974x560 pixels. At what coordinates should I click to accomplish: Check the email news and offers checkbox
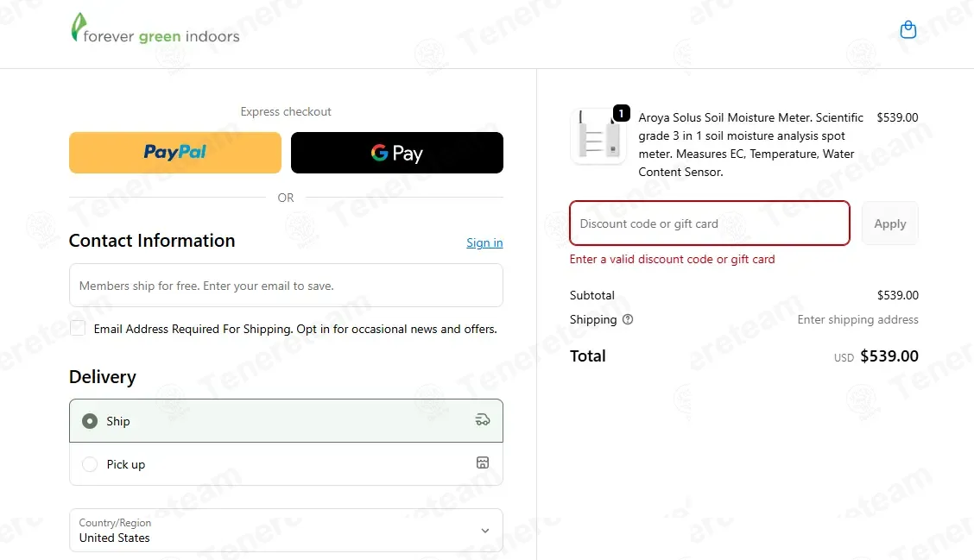coord(78,328)
